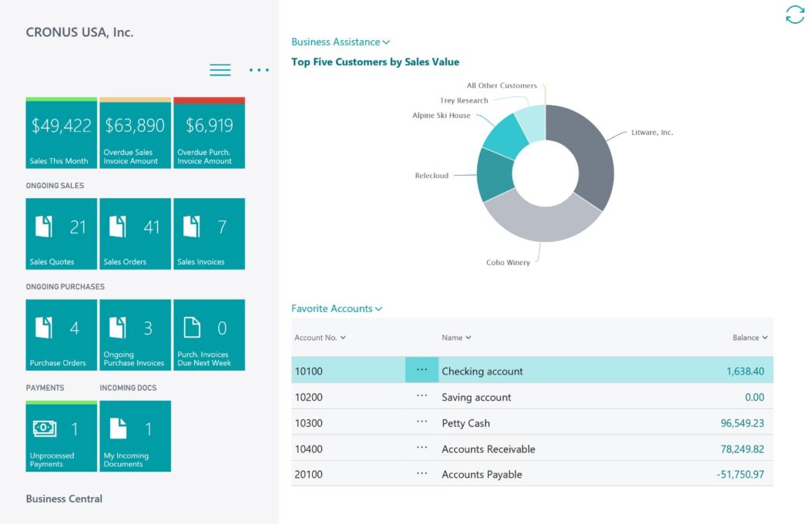
Task: Click the Ongoing Purchase Invoices document icon
Action: 118,327
